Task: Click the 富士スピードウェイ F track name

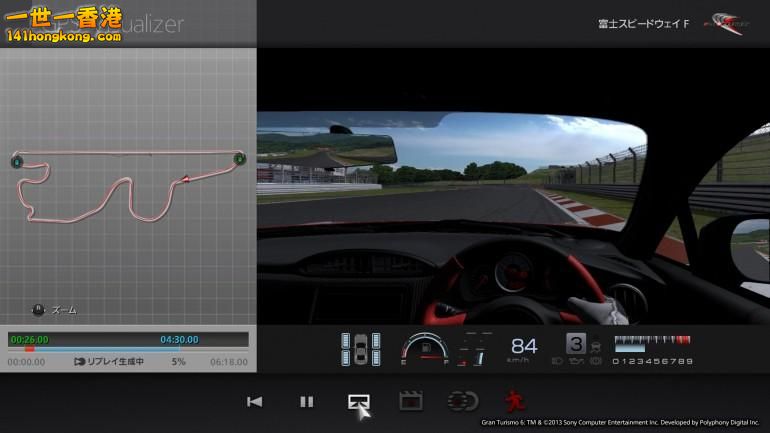Action: 643,22
